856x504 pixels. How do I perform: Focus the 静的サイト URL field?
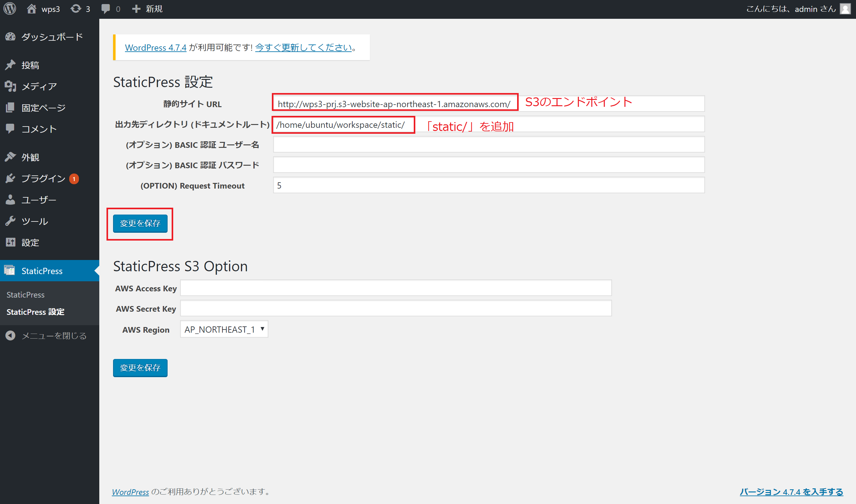[489, 104]
